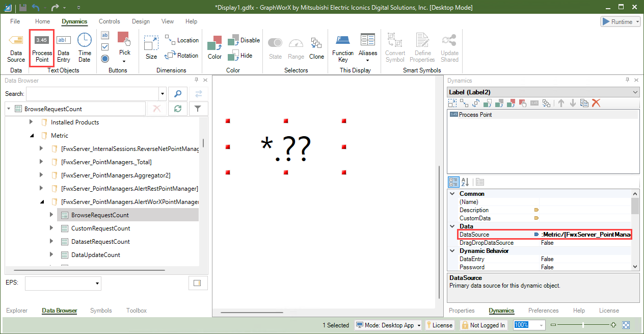The width and height of the screenshot is (644, 334).
Task: Insert a Time Date object
Action: [x=85, y=48]
